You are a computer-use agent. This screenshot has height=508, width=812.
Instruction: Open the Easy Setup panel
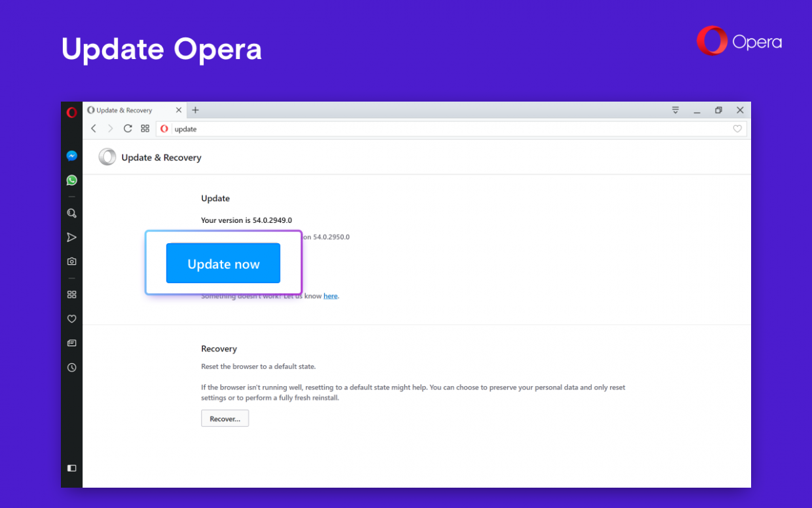point(675,110)
